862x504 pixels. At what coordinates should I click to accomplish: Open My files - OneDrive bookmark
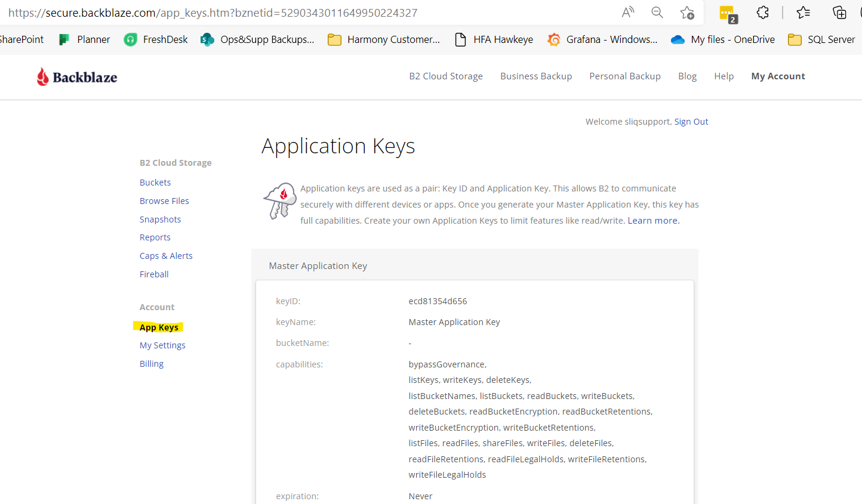click(x=723, y=39)
